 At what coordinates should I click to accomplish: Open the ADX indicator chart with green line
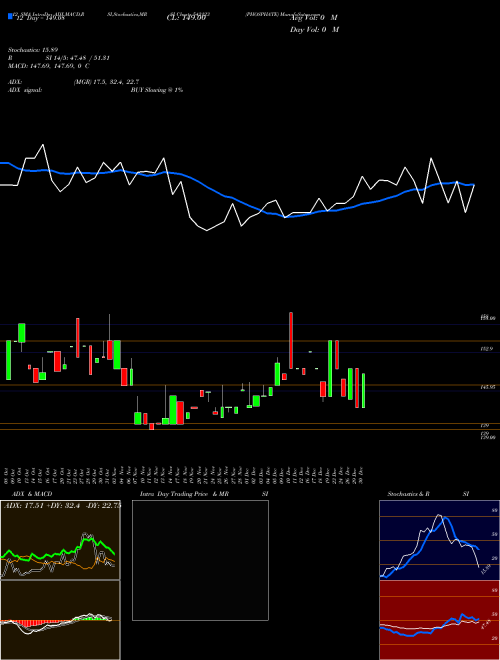pos(60,540)
